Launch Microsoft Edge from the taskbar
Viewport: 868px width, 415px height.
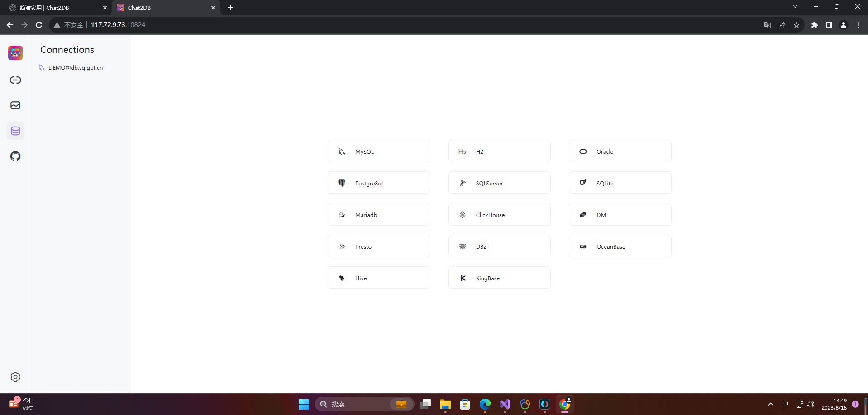(x=485, y=404)
